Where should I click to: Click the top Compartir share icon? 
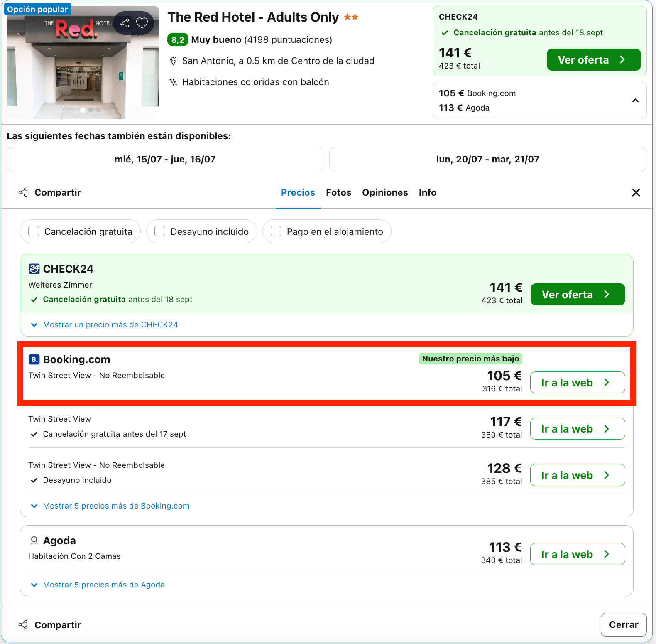point(23,192)
